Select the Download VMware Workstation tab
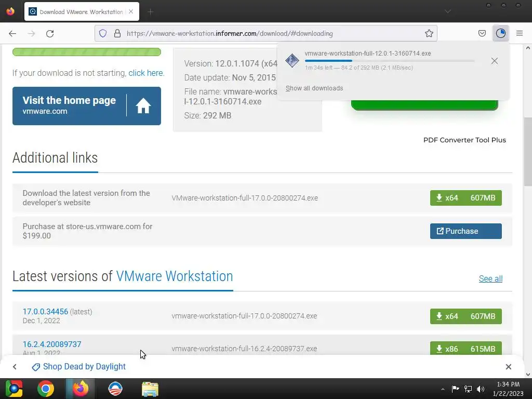The width and height of the screenshot is (532, 399). click(x=82, y=11)
